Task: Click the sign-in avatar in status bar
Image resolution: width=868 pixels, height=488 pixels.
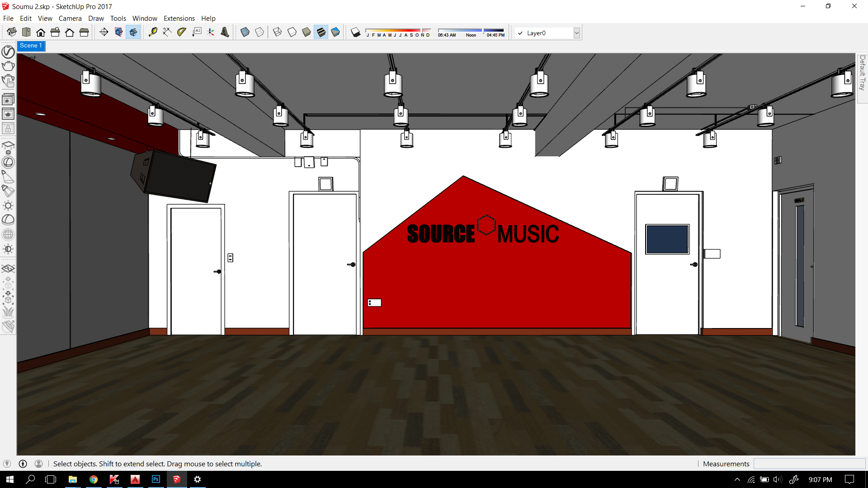Action: pyautogui.click(x=38, y=464)
